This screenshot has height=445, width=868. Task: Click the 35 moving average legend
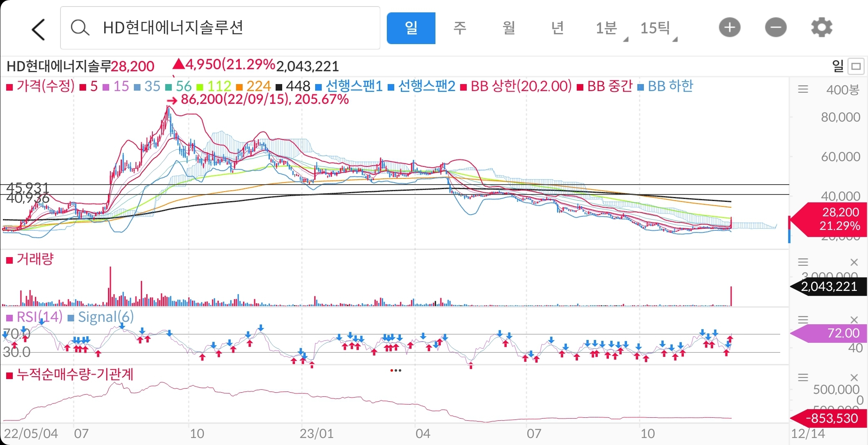pyautogui.click(x=147, y=86)
